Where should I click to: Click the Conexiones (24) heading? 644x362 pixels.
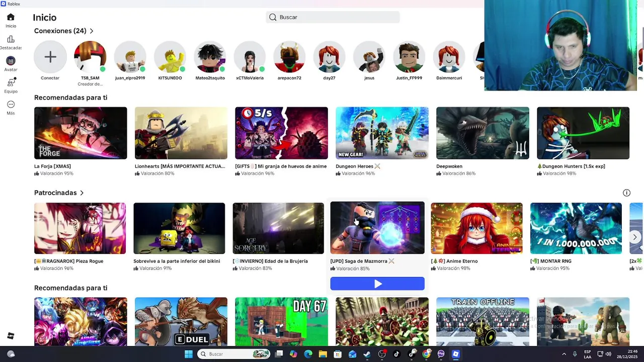pos(60,31)
